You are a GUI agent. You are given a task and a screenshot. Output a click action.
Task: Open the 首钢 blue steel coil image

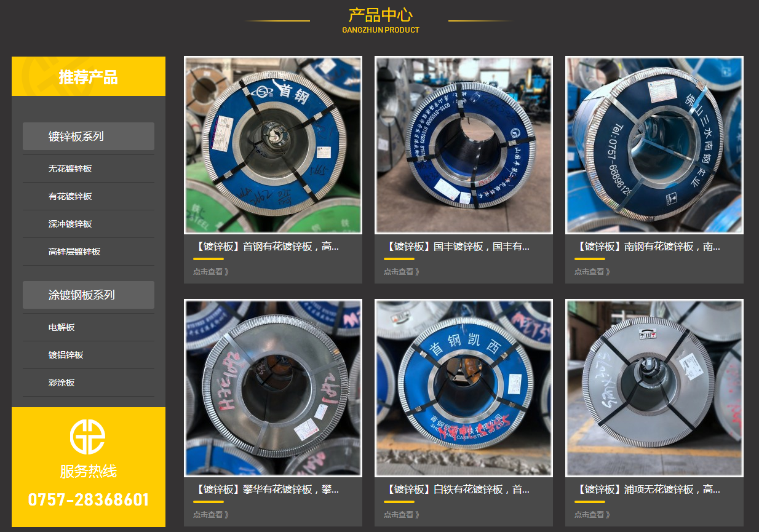pyautogui.click(x=273, y=145)
